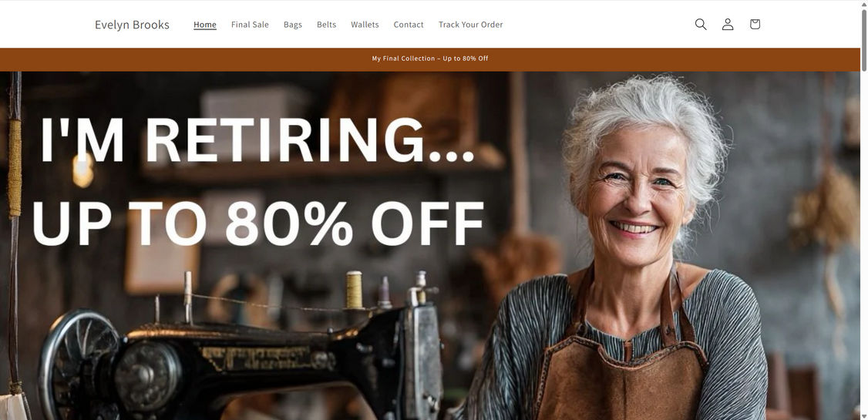This screenshot has height=420, width=868.
Task: Click the vertical scrollbar thumb
Action: pos(864,40)
